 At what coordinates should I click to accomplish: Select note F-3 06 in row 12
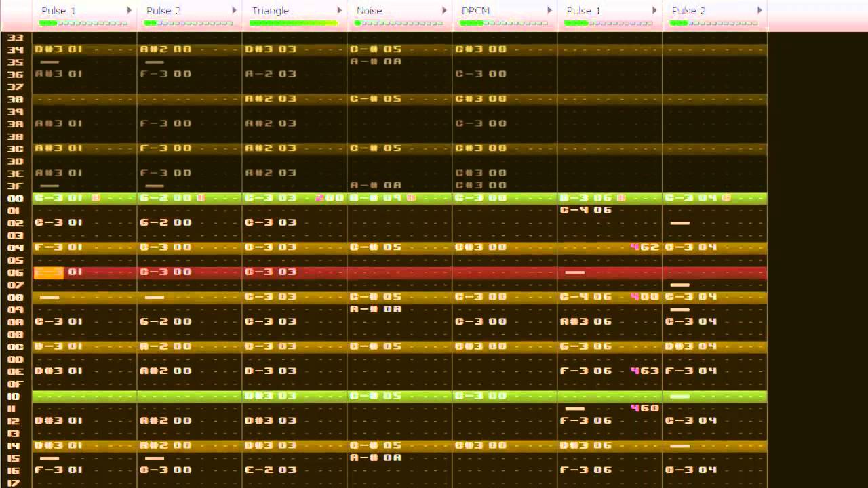(586, 420)
